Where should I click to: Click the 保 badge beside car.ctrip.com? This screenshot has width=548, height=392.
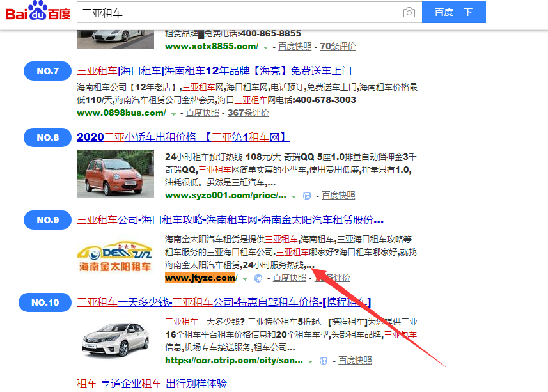324,361
